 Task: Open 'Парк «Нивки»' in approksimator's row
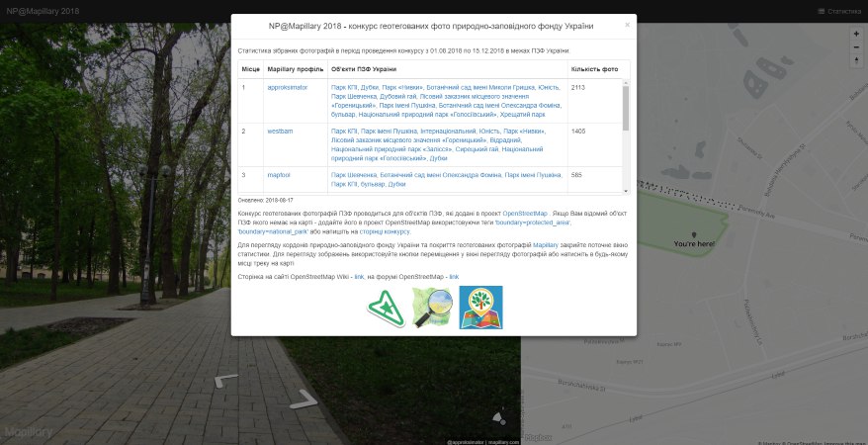click(402, 87)
